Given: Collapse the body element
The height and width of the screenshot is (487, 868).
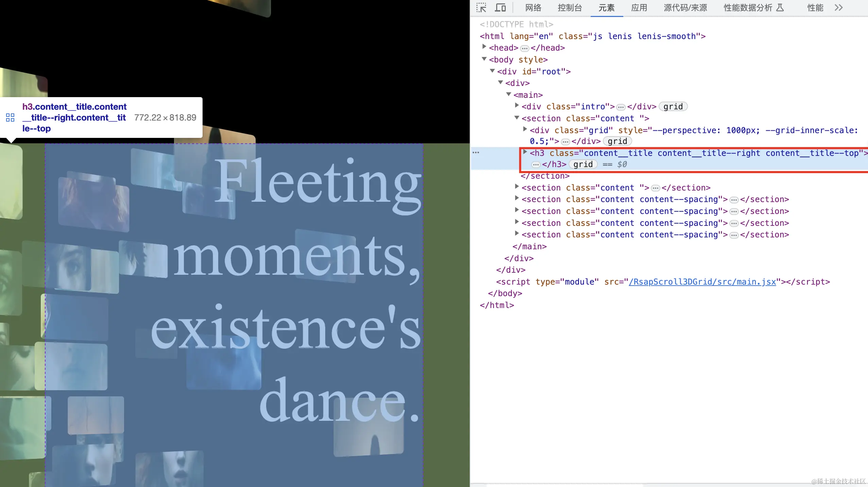Looking at the screenshot, I should (484, 59).
